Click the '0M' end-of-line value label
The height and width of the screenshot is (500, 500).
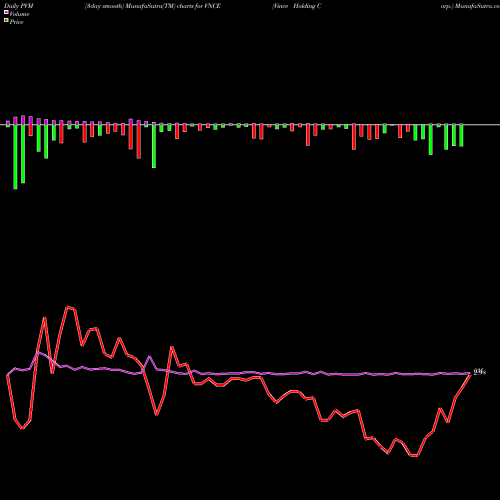(480, 372)
